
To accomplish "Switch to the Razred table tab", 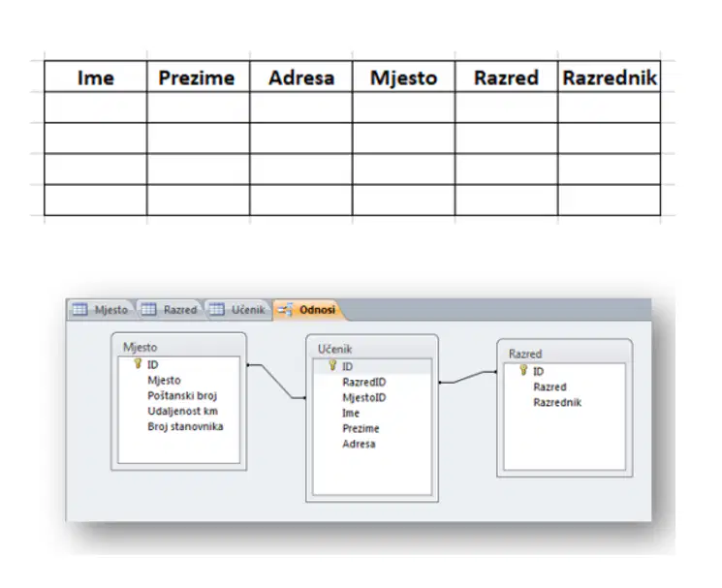I will tap(169, 310).
